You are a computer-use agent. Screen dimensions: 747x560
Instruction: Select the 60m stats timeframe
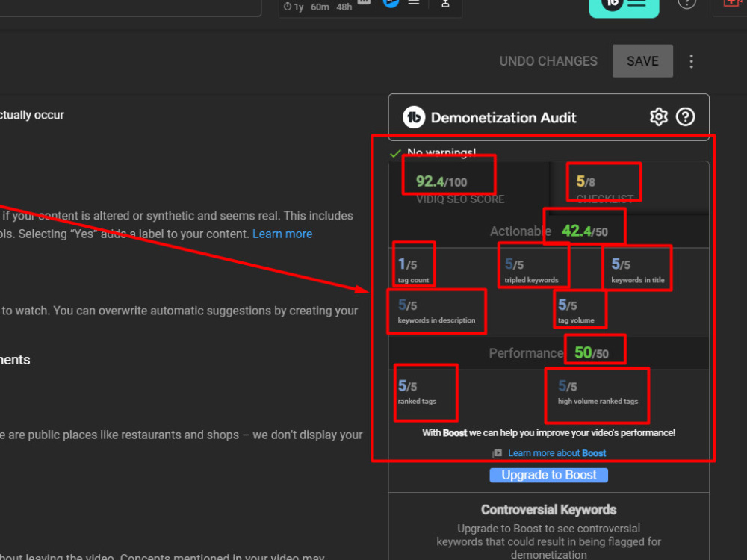(320, 7)
